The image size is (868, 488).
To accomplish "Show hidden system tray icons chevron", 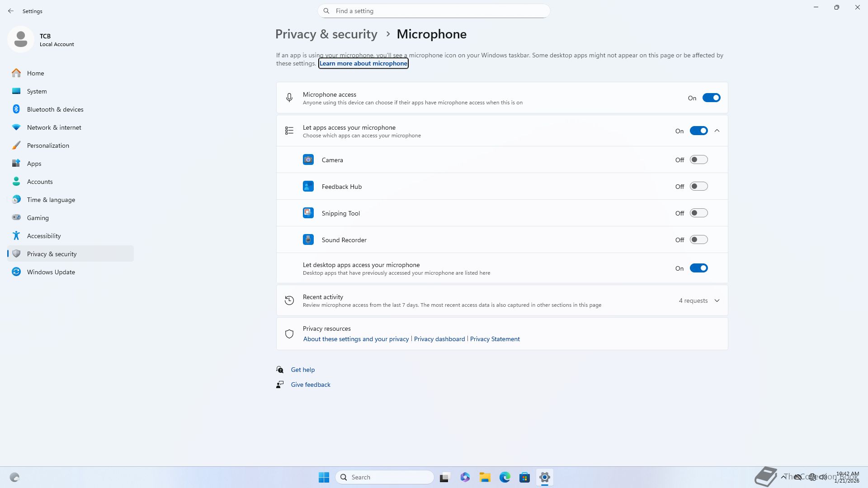I will click(783, 477).
